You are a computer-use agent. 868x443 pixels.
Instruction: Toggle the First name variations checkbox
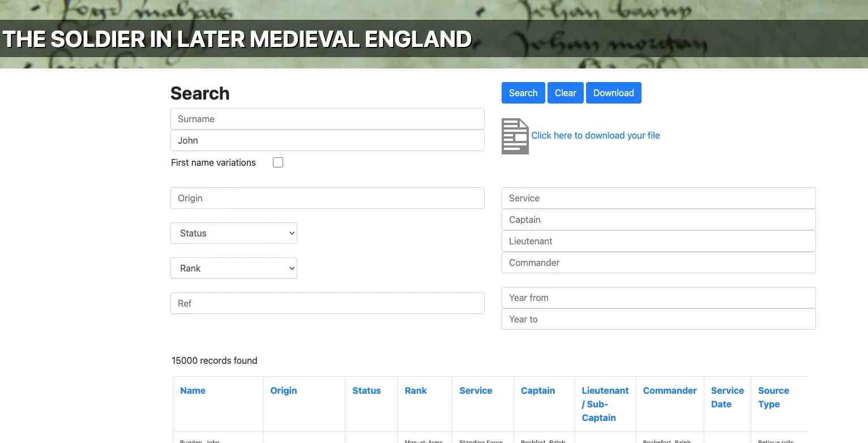pyautogui.click(x=278, y=162)
